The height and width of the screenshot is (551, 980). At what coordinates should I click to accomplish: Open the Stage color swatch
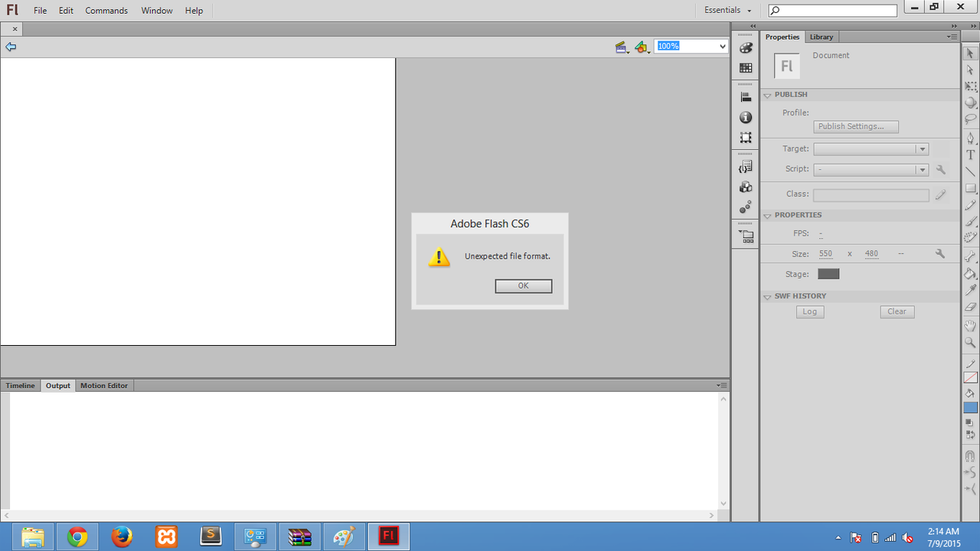pos(828,274)
